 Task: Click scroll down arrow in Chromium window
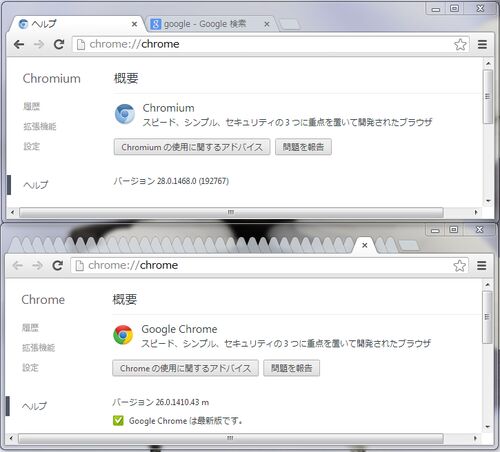tap(488, 201)
